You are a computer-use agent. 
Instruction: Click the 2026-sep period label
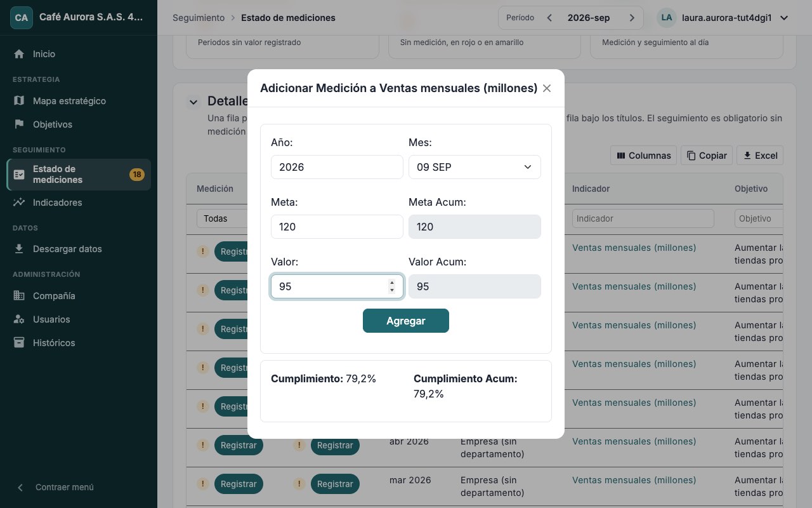[589, 18]
